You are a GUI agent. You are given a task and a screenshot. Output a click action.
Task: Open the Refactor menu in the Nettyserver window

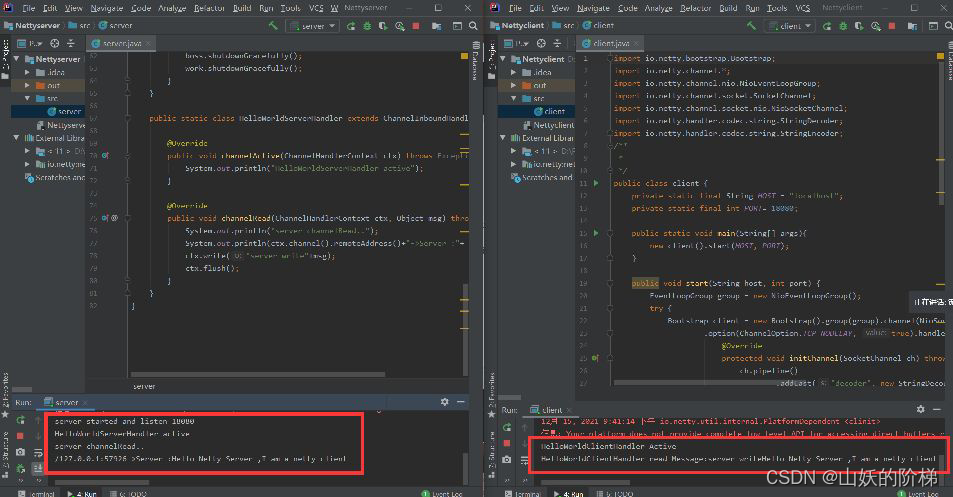pyautogui.click(x=210, y=8)
